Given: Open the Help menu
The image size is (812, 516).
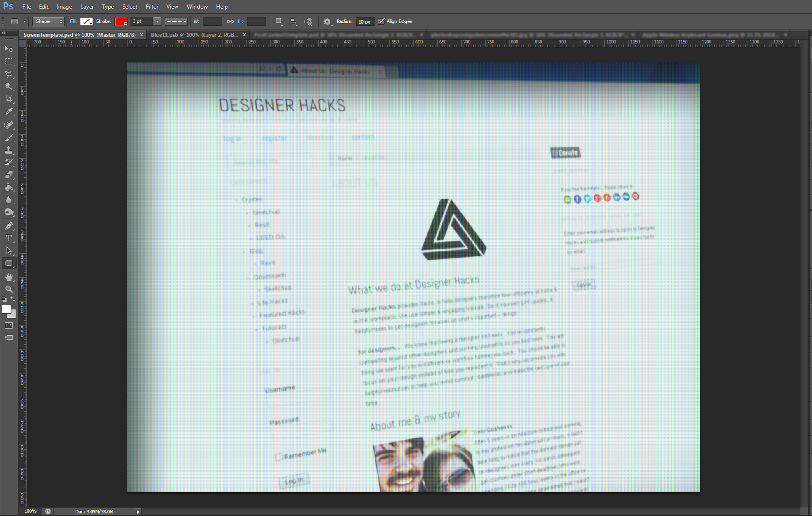Looking at the screenshot, I should point(222,7).
